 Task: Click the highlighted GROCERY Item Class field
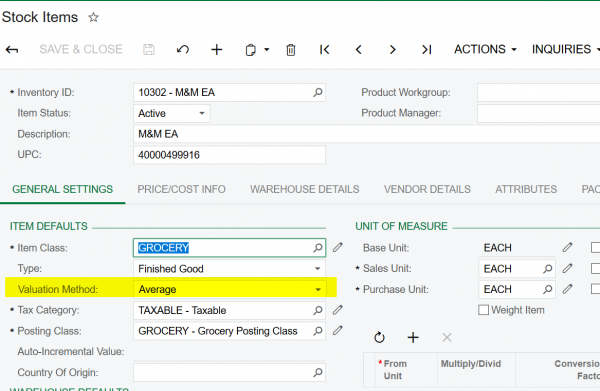point(230,248)
